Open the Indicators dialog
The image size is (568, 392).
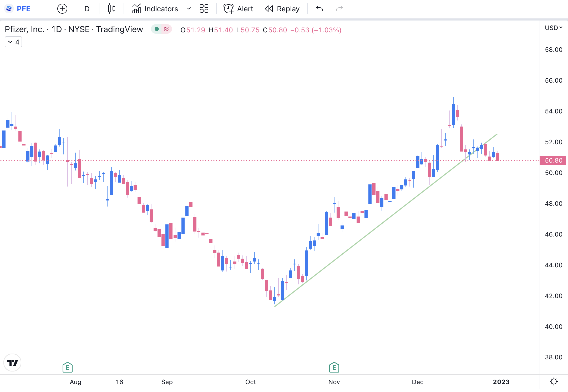point(155,9)
